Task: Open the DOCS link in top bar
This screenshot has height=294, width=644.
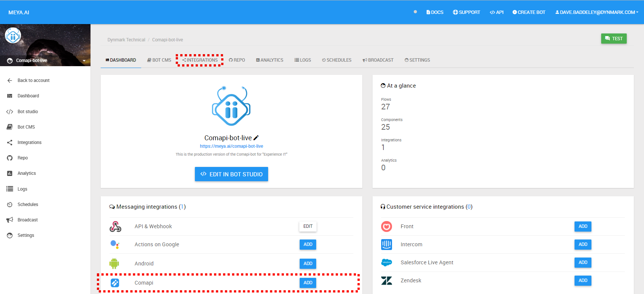Action: point(435,12)
